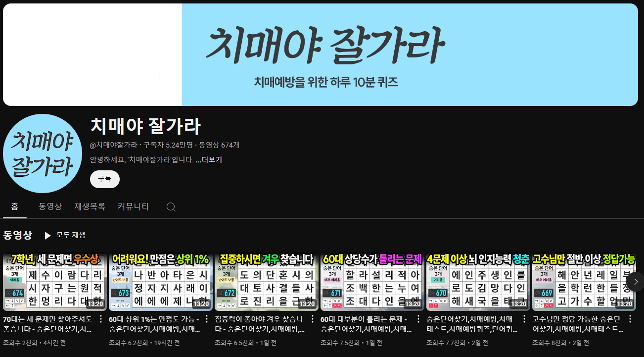Open the channel avatar profile icon
This screenshot has width=644, height=357.
point(43,153)
